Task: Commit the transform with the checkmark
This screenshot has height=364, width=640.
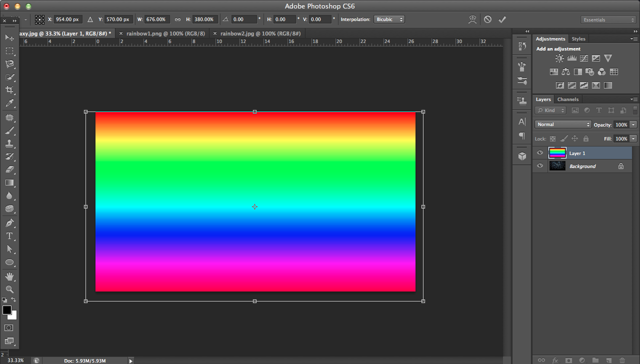Action: 502,19
